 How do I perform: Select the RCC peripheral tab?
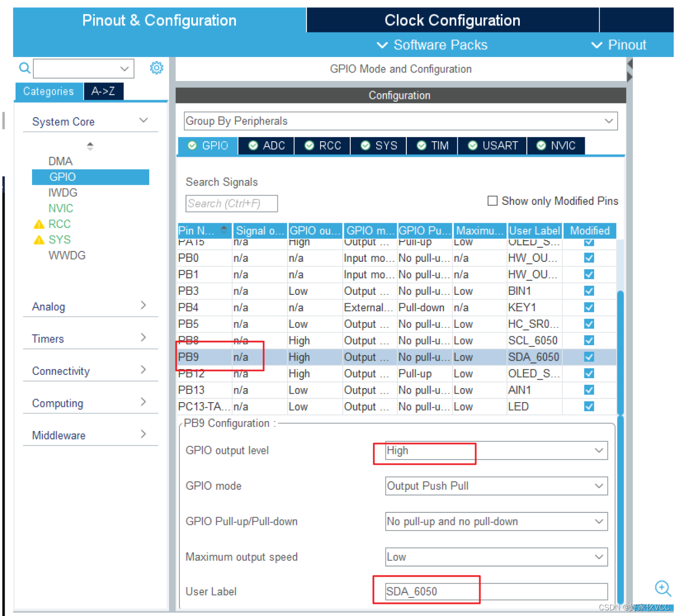[x=322, y=146]
